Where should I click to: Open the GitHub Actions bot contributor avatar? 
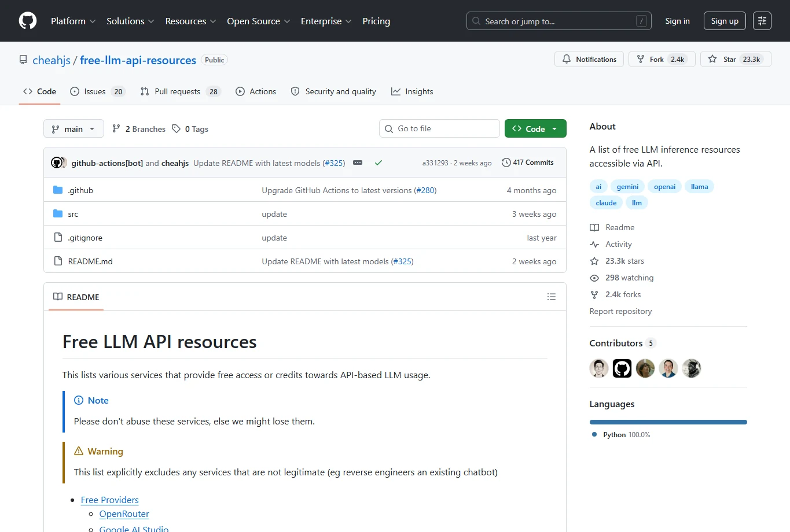[622, 368]
